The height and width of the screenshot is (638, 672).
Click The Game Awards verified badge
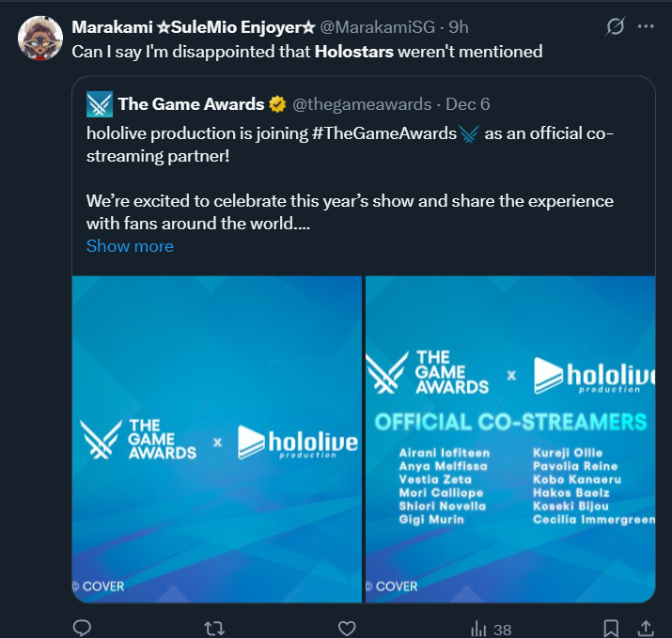pyautogui.click(x=277, y=104)
